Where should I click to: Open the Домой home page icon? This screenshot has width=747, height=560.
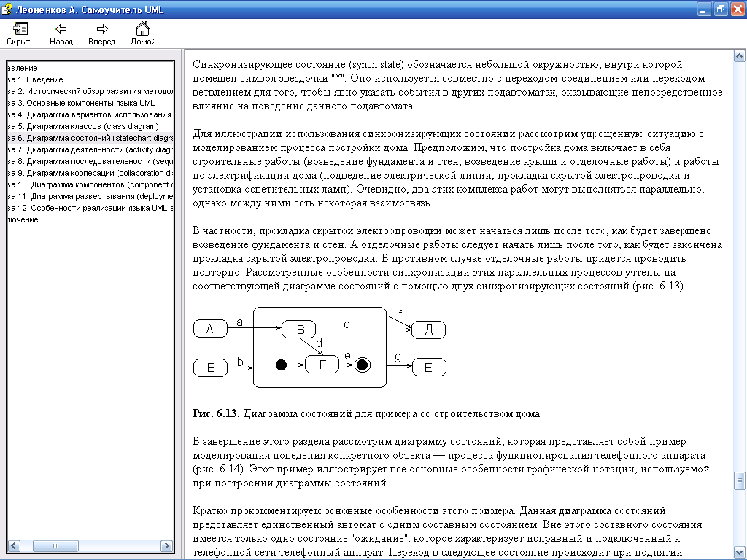143,34
